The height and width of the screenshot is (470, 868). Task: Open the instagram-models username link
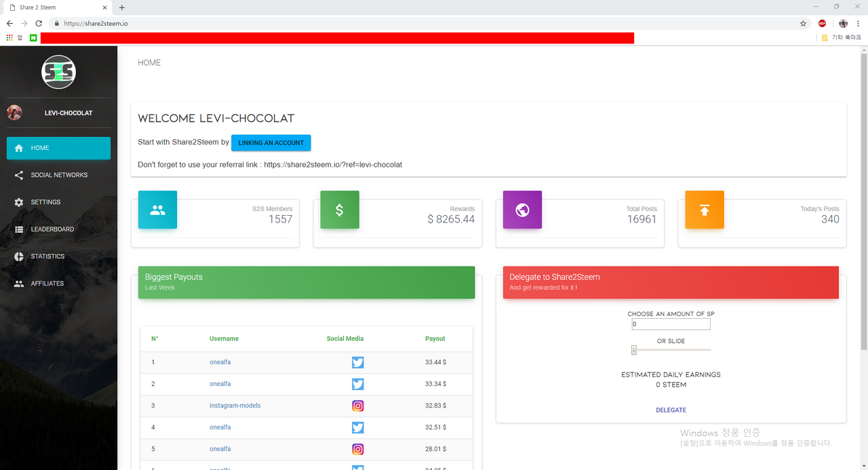point(235,406)
